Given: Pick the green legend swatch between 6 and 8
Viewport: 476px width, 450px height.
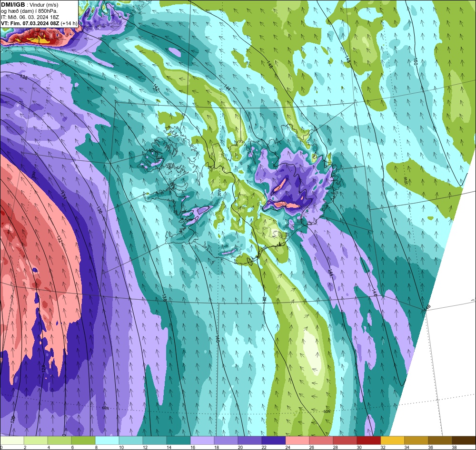Looking at the screenshot, I should click(83, 440).
